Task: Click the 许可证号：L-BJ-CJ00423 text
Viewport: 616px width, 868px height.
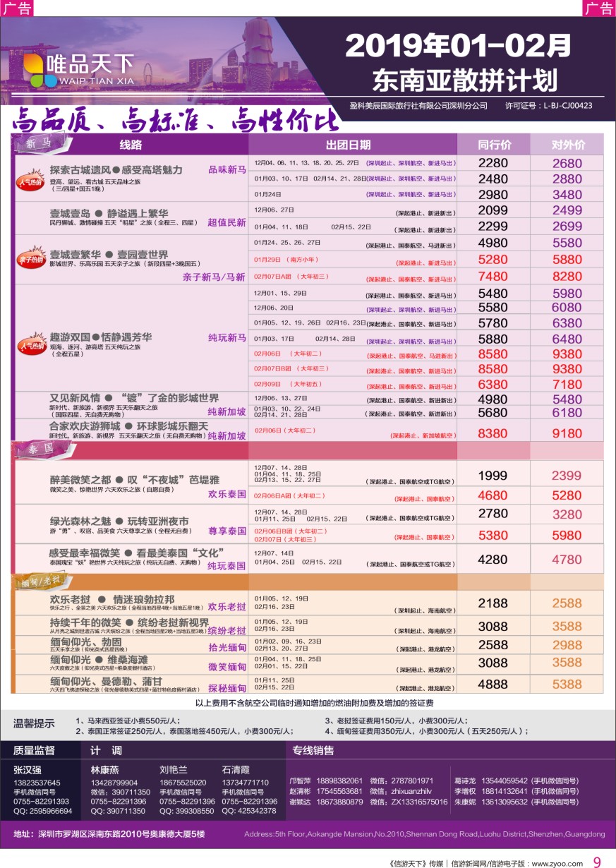Action: pos(548,106)
